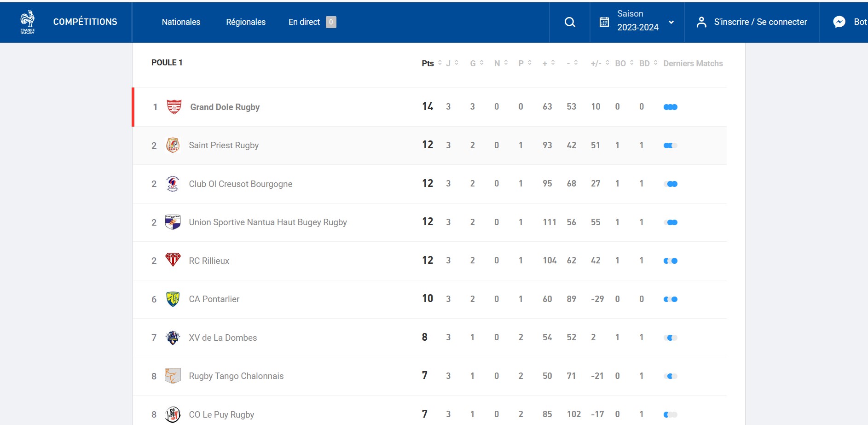Click the France Rugby rooster logo
868x425 pixels.
(28, 22)
